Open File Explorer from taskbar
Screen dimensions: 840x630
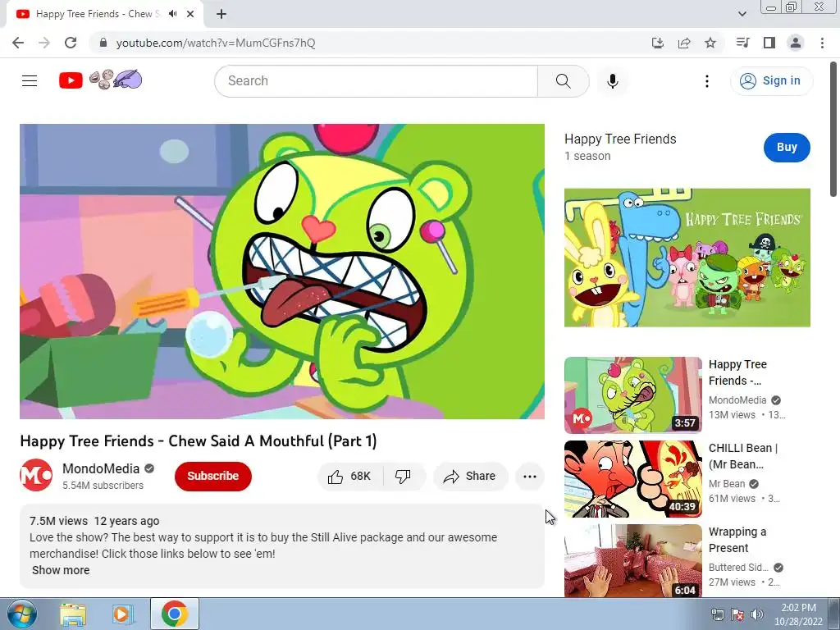coord(73,614)
